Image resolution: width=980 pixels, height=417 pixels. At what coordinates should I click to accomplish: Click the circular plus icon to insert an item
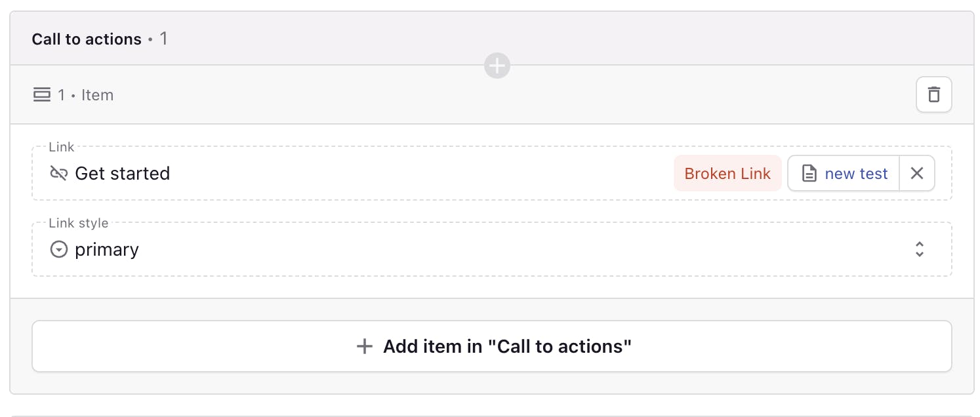pos(497,66)
